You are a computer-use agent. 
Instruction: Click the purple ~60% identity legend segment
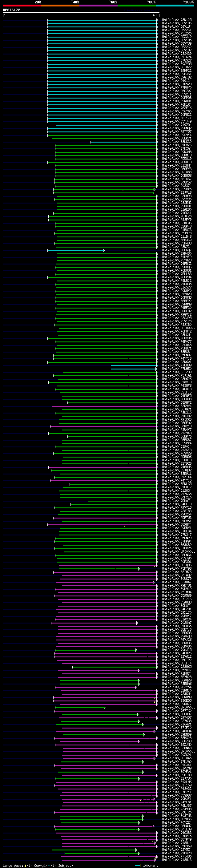(x=99, y=6)
